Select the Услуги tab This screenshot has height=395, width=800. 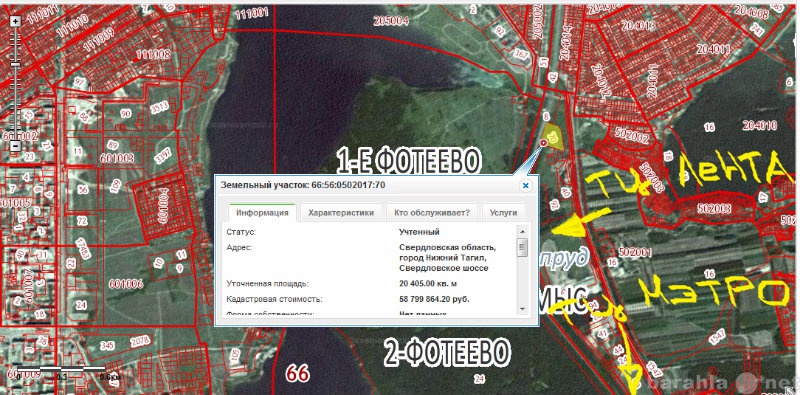click(x=503, y=213)
